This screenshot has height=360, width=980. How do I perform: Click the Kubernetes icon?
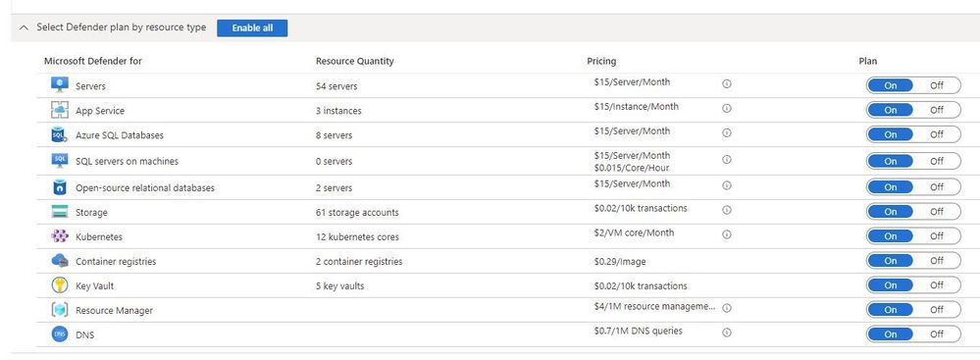coord(60,236)
